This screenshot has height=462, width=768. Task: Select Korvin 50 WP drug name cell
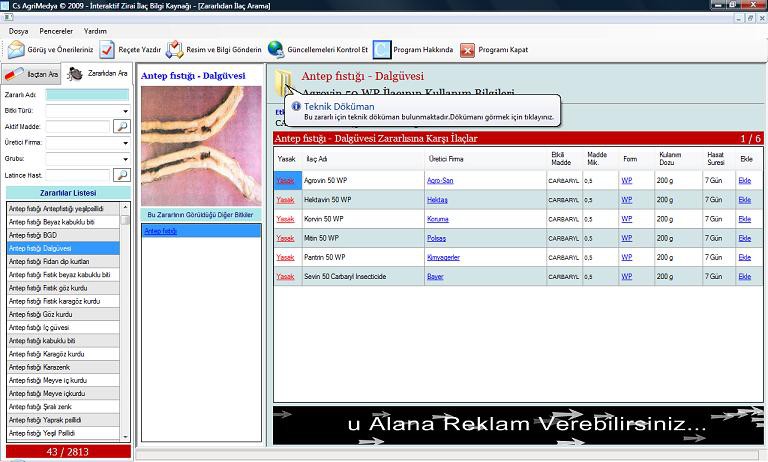pos(363,219)
